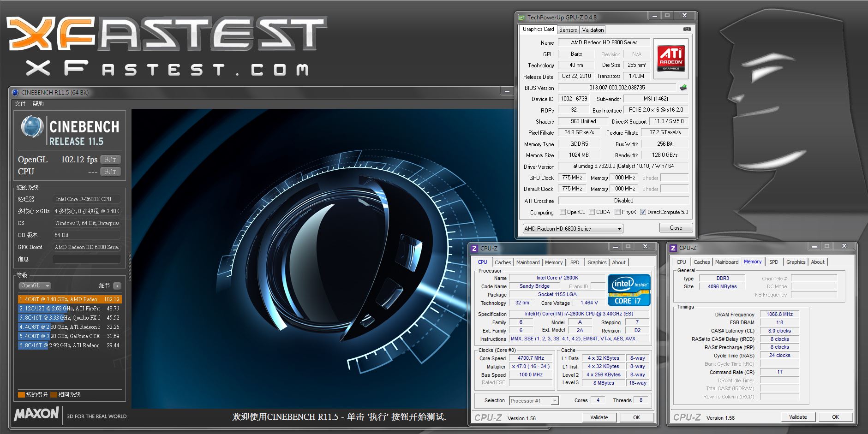Select ranking row 4C/8T @ 3.40 GHz 102.12
868x434 pixels.
[69, 299]
